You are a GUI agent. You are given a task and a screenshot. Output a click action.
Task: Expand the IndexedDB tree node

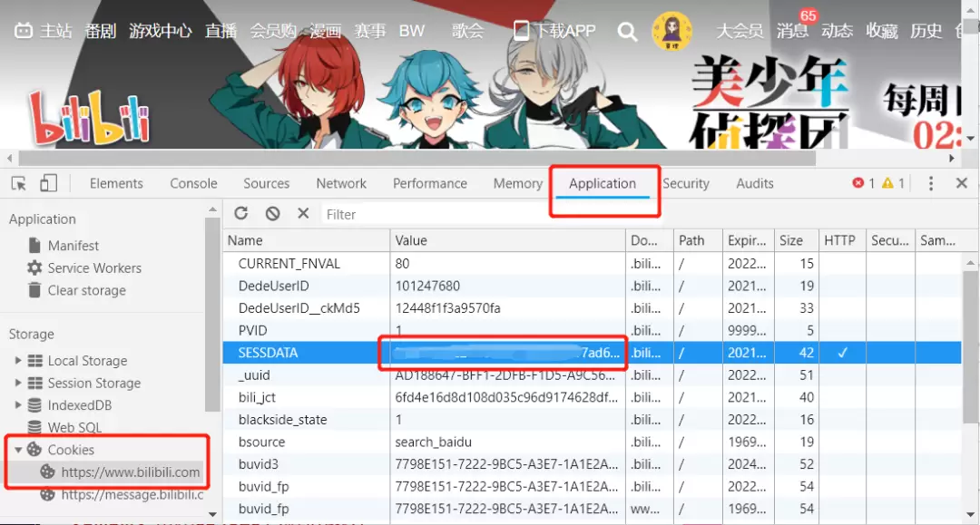click(18, 405)
